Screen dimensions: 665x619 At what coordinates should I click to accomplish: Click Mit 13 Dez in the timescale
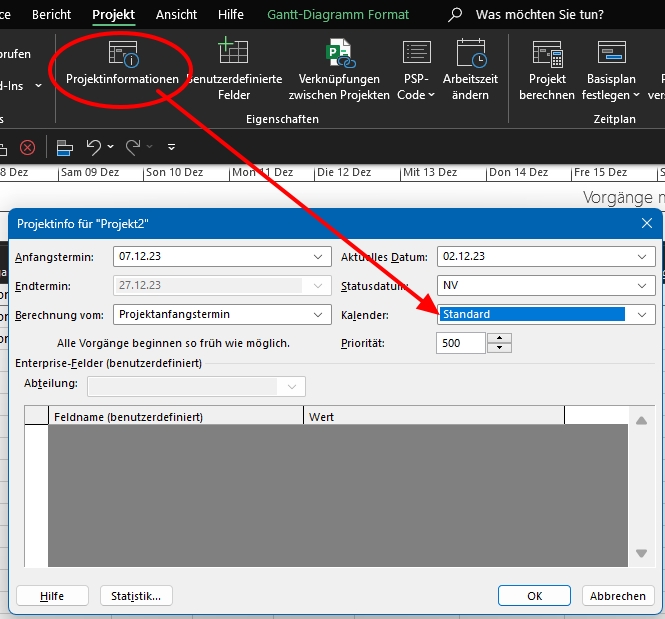[430, 172]
